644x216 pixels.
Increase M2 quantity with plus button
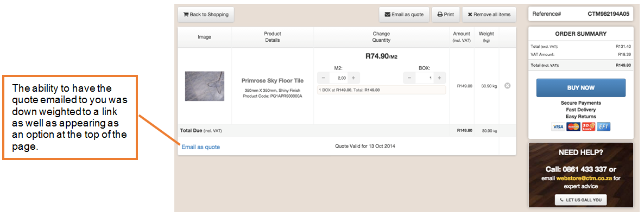353,78
